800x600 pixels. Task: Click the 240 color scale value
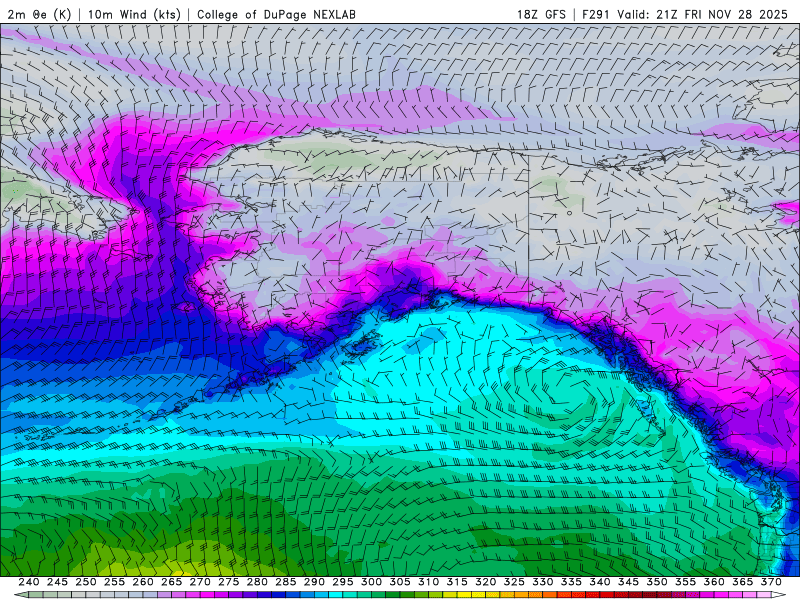point(29,582)
